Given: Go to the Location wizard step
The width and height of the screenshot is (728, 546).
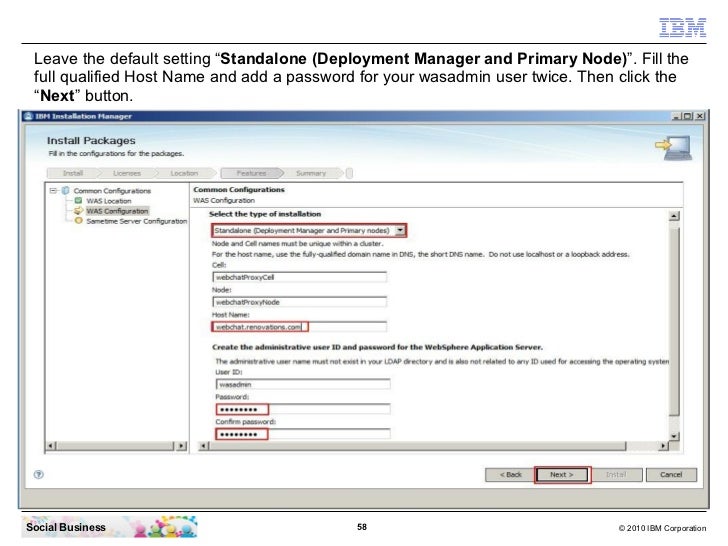Looking at the screenshot, I should pos(184,173).
